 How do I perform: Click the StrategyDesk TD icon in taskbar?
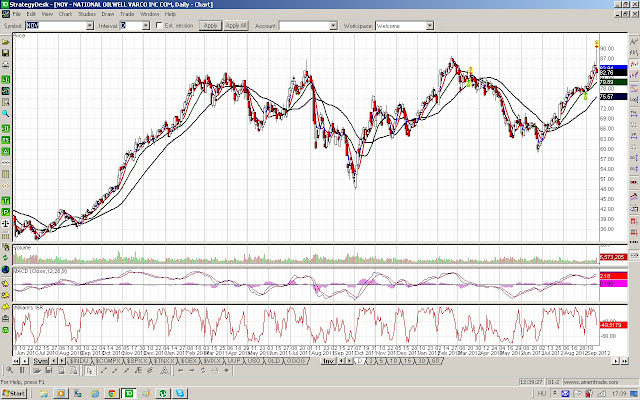pos(129,393)
